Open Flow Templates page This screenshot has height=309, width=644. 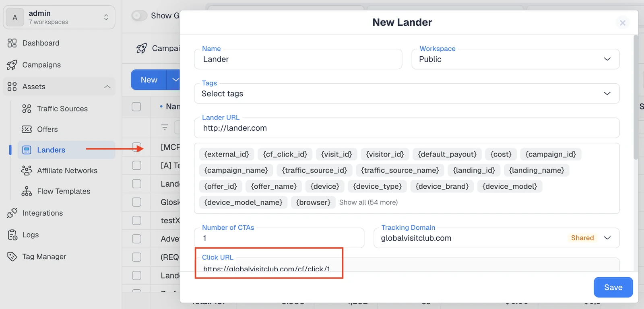[64, 191]
